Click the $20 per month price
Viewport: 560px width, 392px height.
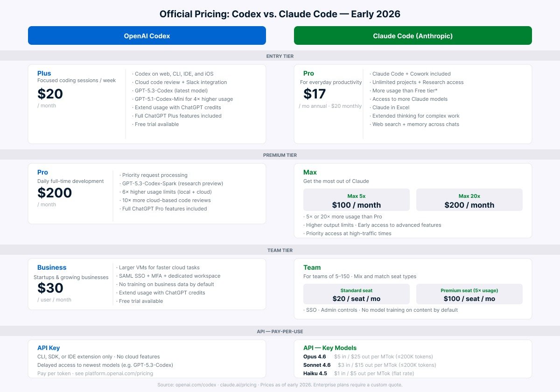click(50, 94)
